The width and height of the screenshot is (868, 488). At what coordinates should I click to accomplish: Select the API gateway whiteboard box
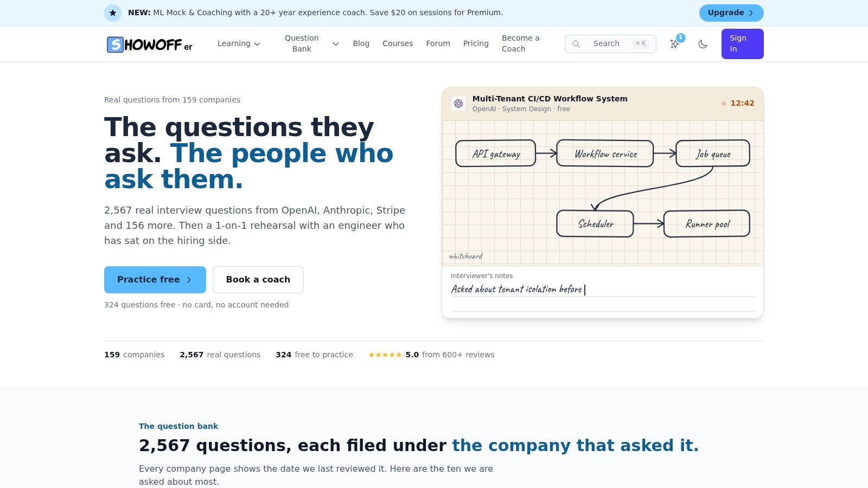point(496,153)
